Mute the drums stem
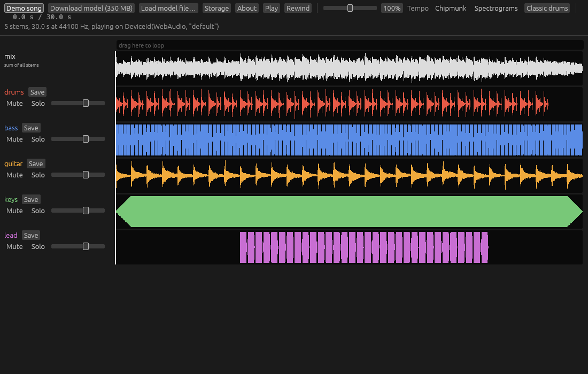The image size is (588, 374). click(14, 104)
